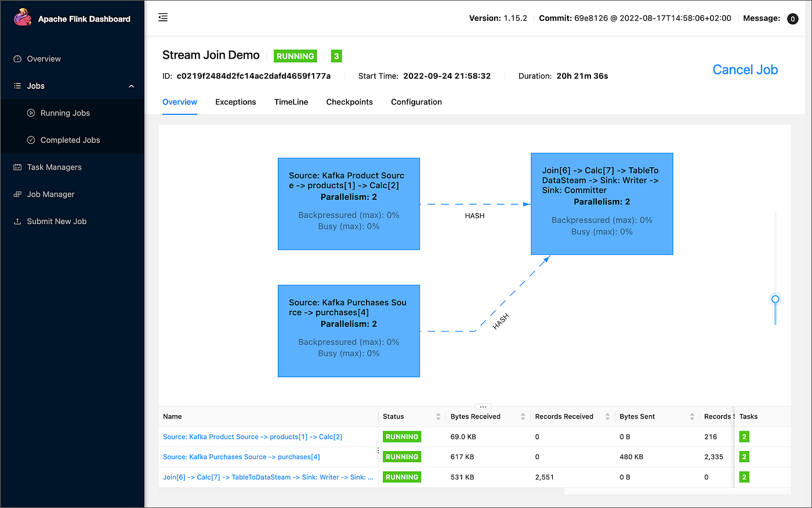812x508 pixels.
Task: Click the Overview dashboard icon in sidebar
Action: (17, 59)
